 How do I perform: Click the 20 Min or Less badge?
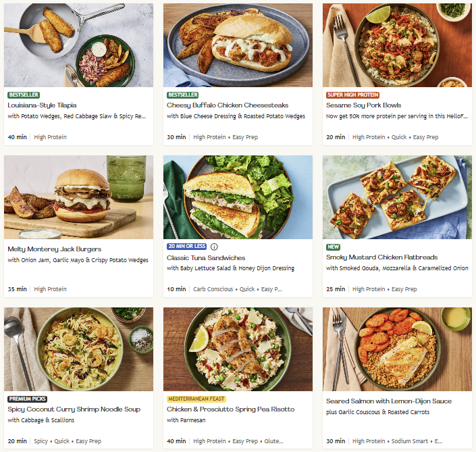coord(187,247)
